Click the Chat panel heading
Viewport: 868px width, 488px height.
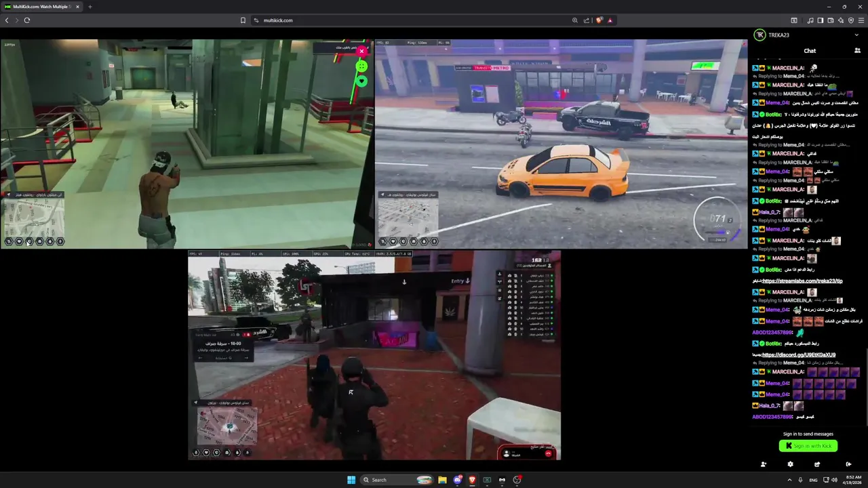click(x=810, y=51)
